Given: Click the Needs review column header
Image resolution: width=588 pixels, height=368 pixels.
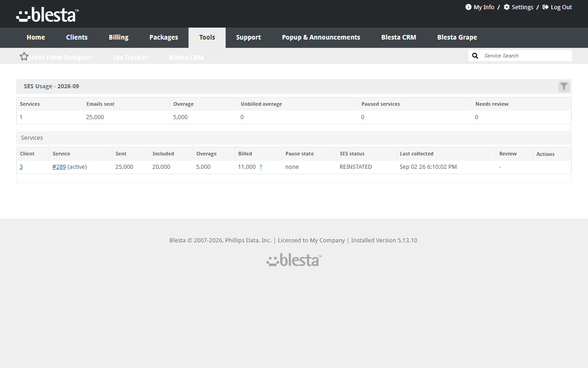Looking at the screenshot, I should click(492, 104).
